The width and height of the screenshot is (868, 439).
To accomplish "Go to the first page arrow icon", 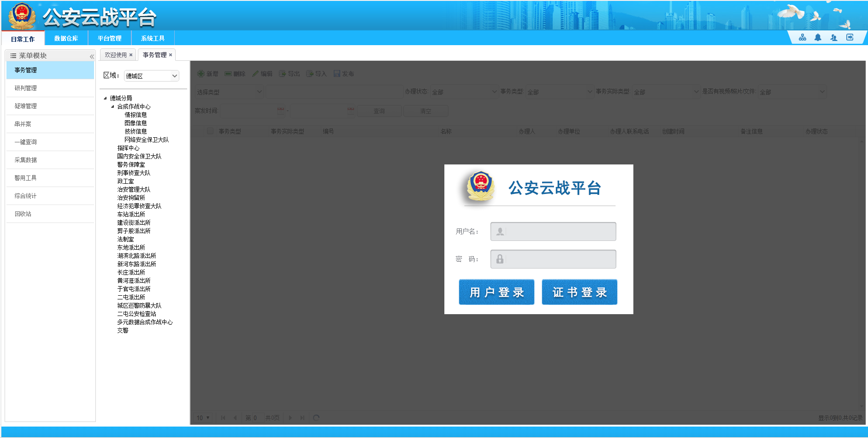I will (223, 418).
